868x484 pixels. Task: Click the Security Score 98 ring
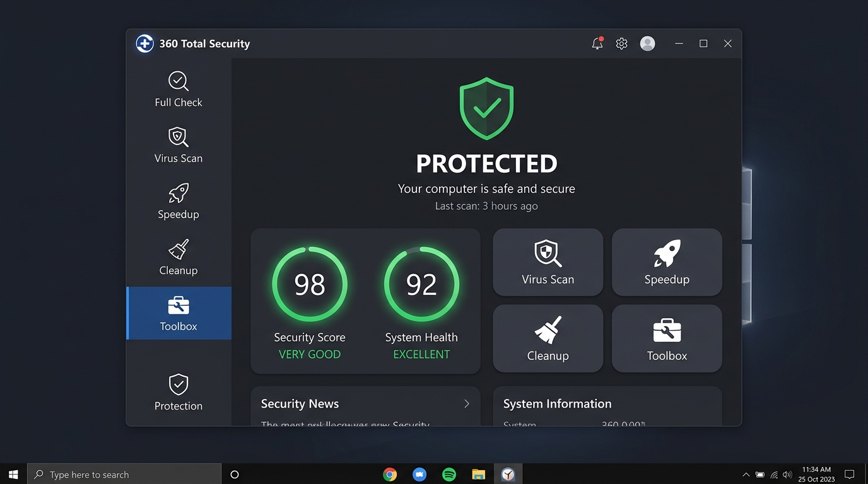pos(310,284)
